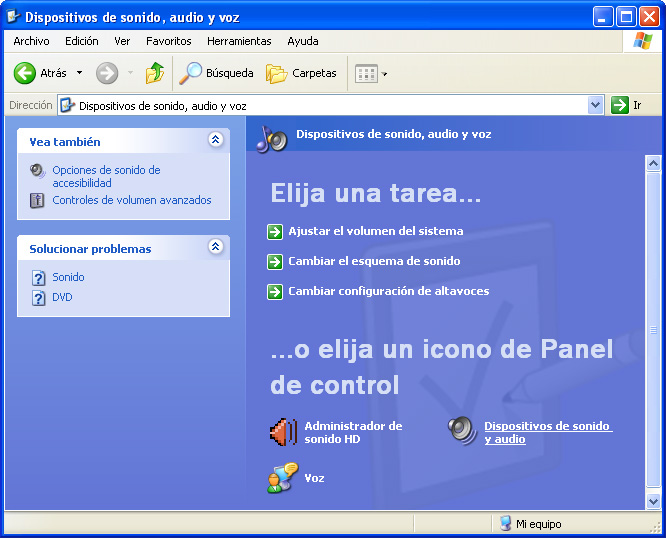The height and width of the screenshot is (538, 666).
Task: Open the red HD sound manager icon
Action: pos(283,432)
